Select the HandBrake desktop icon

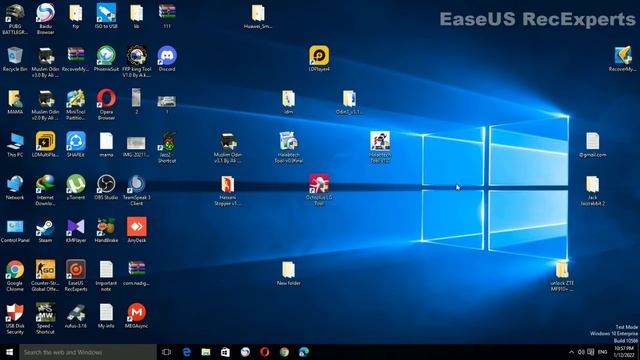[106, 230]
